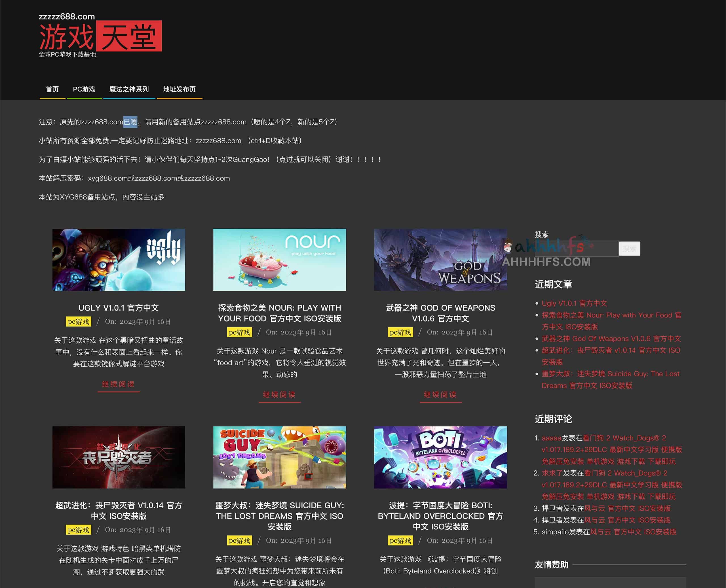Focus the sidebar search input field
This screenshot has height=588, width=726.
click(576, 249)
